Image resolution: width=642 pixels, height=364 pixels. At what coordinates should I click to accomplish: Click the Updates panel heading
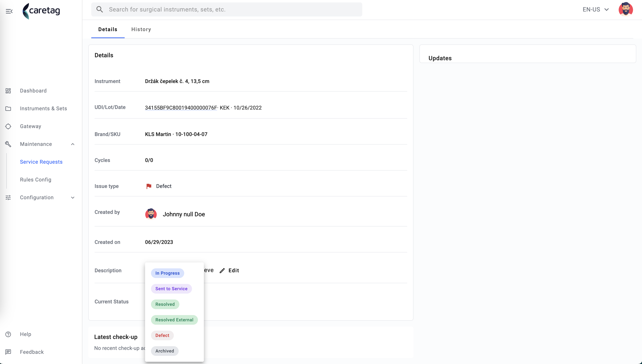(x=440, y=58)
